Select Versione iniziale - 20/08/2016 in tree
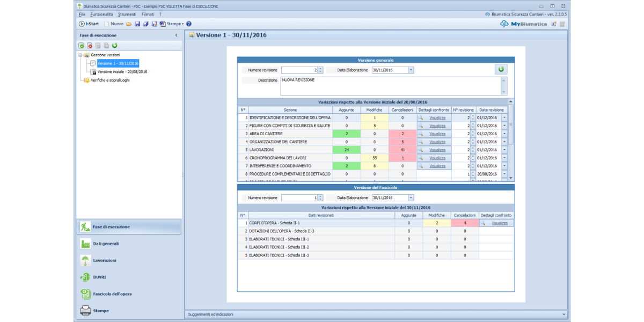The height and width of the screenshot is (322, 644). [x=122, y=71]
